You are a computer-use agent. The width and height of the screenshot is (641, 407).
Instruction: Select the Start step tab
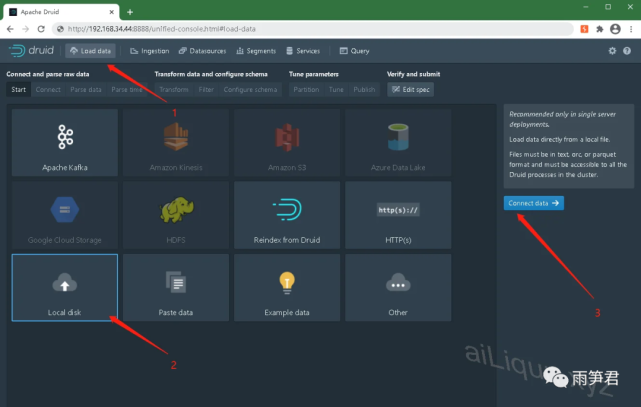coord(18,89)
